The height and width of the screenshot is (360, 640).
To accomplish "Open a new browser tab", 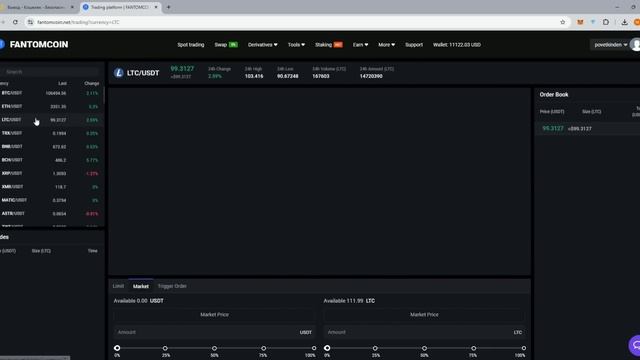I will click(168, 7).
